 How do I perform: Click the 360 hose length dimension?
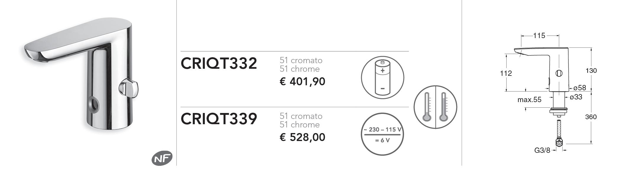coord(591,117)
